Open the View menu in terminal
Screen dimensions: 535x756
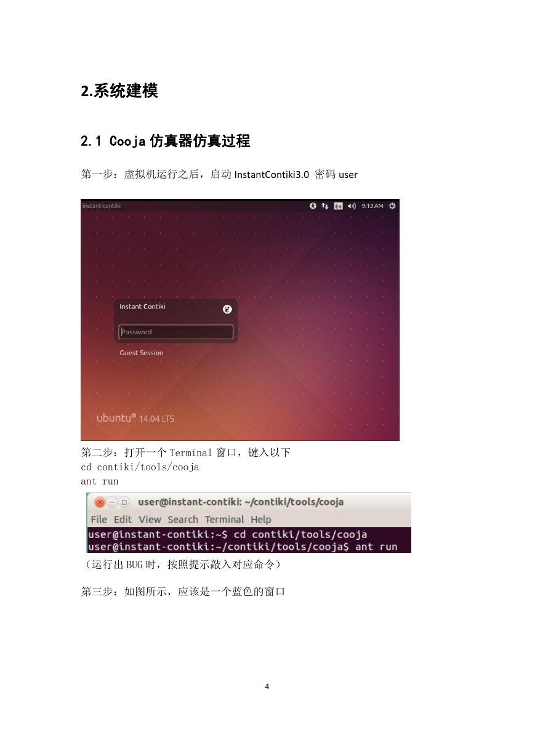point(150,519)
